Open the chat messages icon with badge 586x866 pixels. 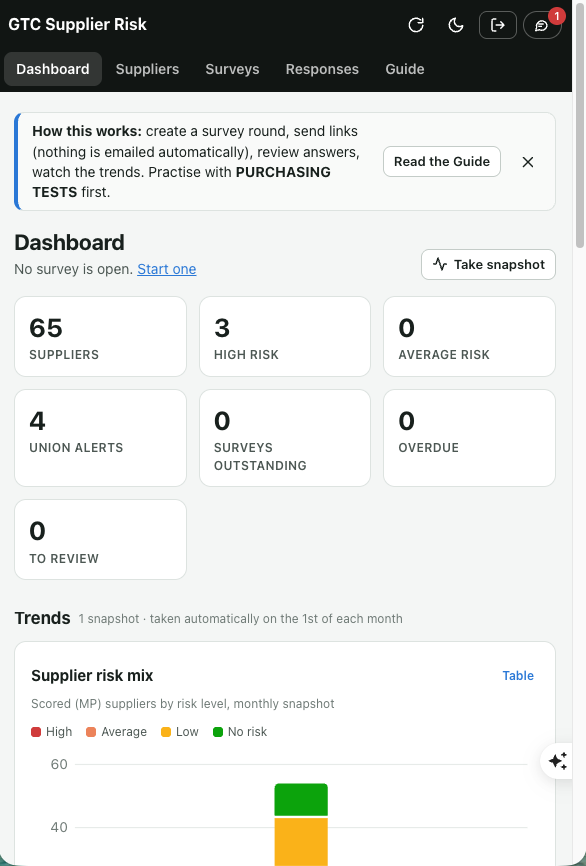(542, 25)
